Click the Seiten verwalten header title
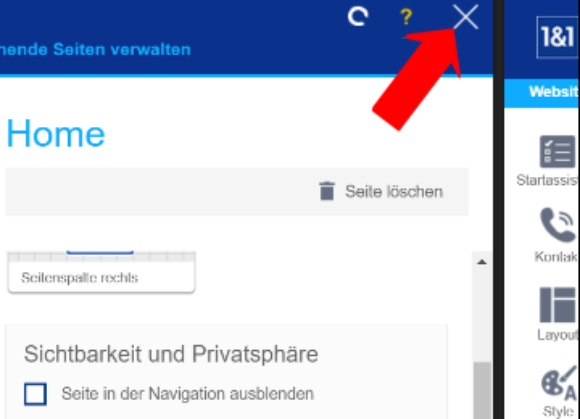This screenshot has height=419, width=580. click(x=95, y=50)
